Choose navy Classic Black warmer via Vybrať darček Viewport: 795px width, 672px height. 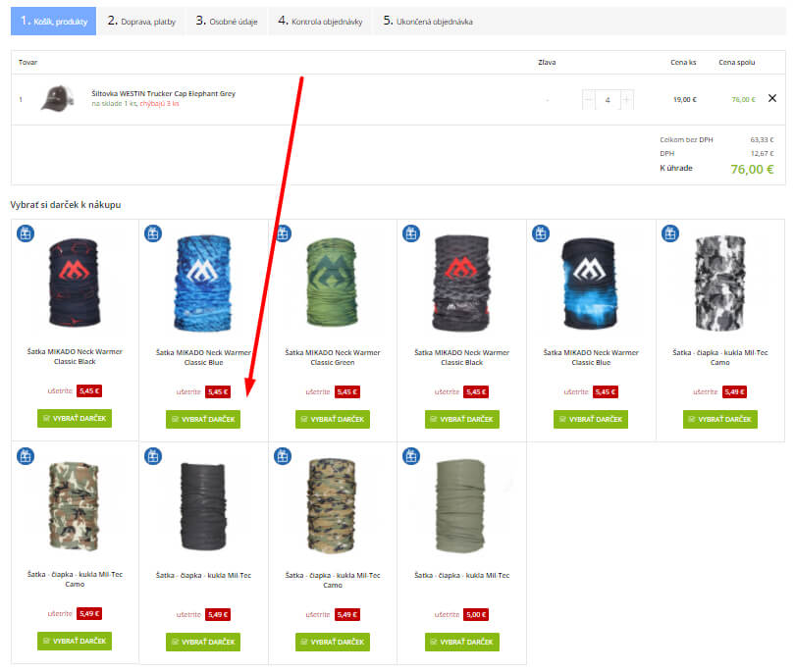(x=75, y=418)
